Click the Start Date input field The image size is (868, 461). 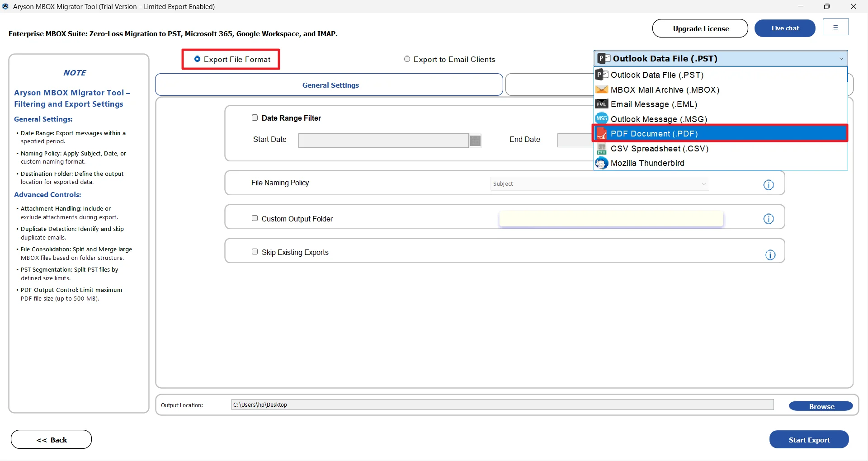pyautogui.click(x=383, y=141)
